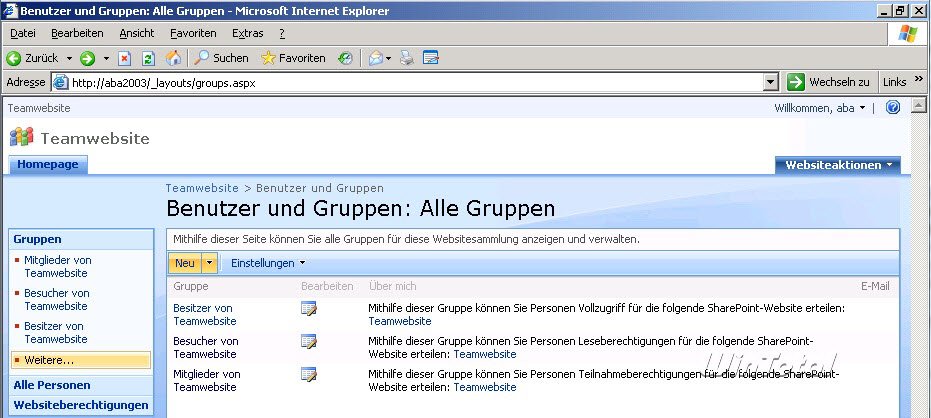Click Teamwebsite link in Besitzer description
The width and height of the screenshot is (931, 418).
click(400, 321)
